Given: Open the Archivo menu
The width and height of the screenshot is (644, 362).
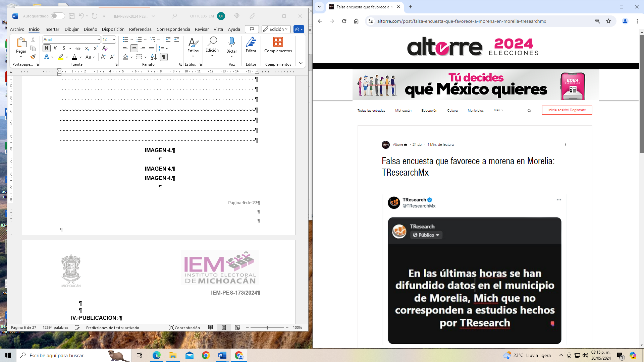Looking at the screenshot, I should (17, 29).
